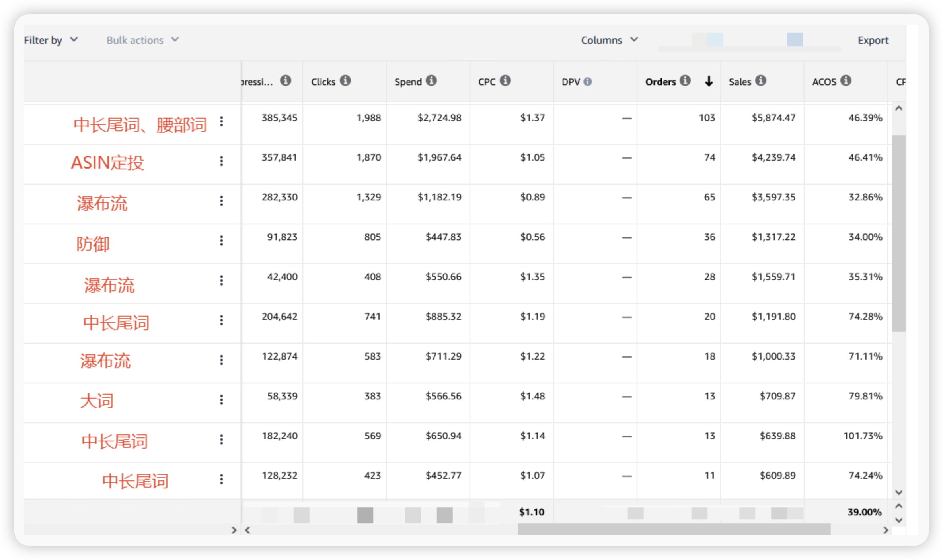Click the right arrow of the horizontal scrollbar
This screenshot has height=560, width=943.
pyautogui.click(x=885, y=530)
